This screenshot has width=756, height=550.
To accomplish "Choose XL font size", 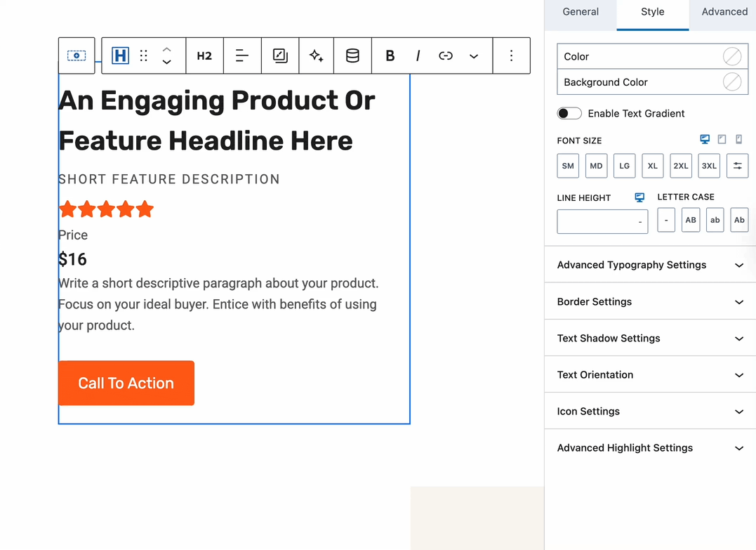I will click(653, 166).
